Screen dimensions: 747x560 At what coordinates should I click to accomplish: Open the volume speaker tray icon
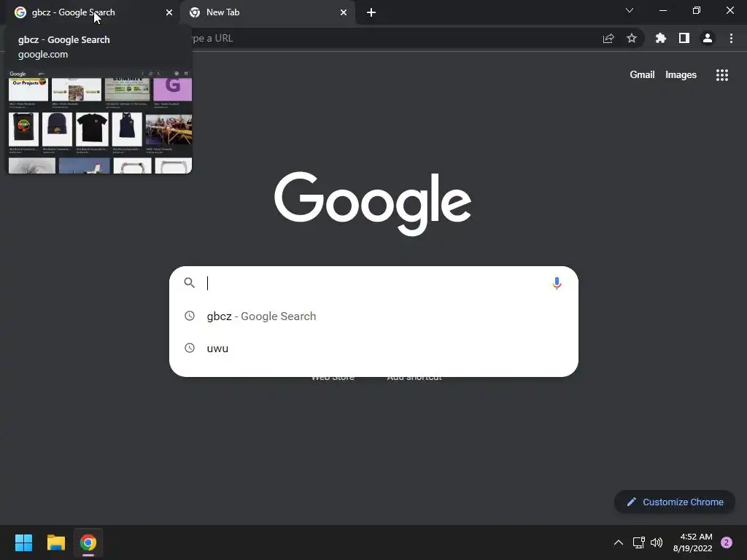(657, 542)
